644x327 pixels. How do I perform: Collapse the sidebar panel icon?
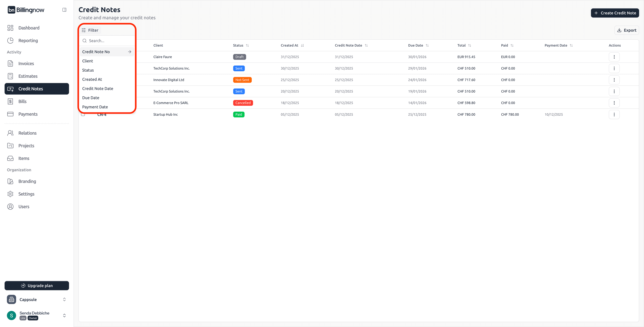(64, 10)
